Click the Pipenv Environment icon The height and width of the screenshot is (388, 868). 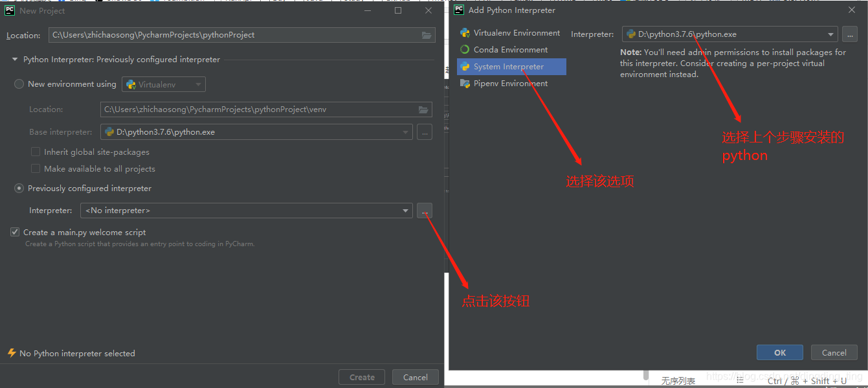point(465,83)
